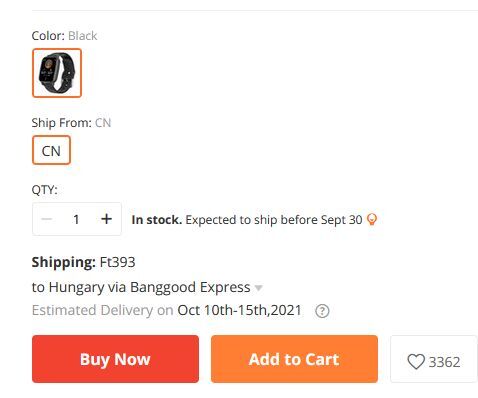Viewport: 478px width, 398px height.
Task: Click the heart wishlist icon
Action: point(416,362)
